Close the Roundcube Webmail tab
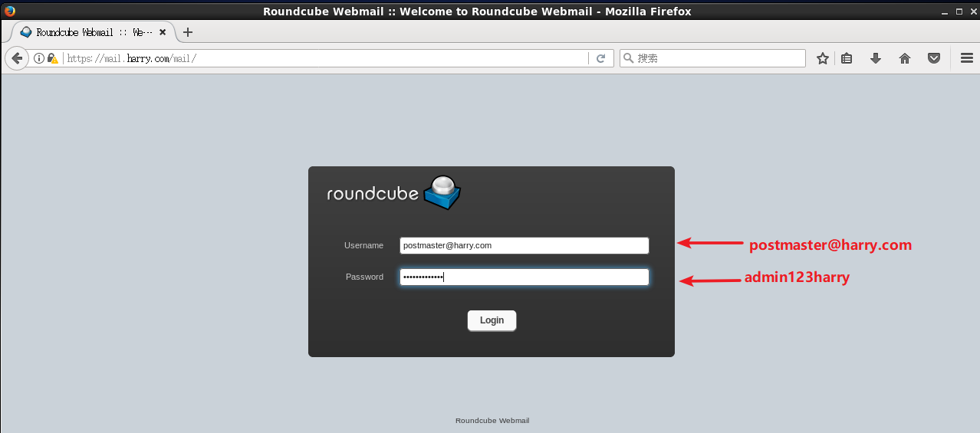This screenshot has width=980, height=433. click(x=163, y=32)
